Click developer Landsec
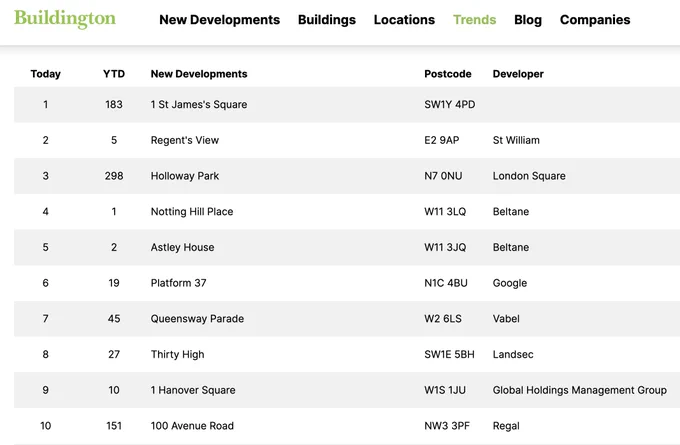The image size is (680, 445). tap(513, 354)
